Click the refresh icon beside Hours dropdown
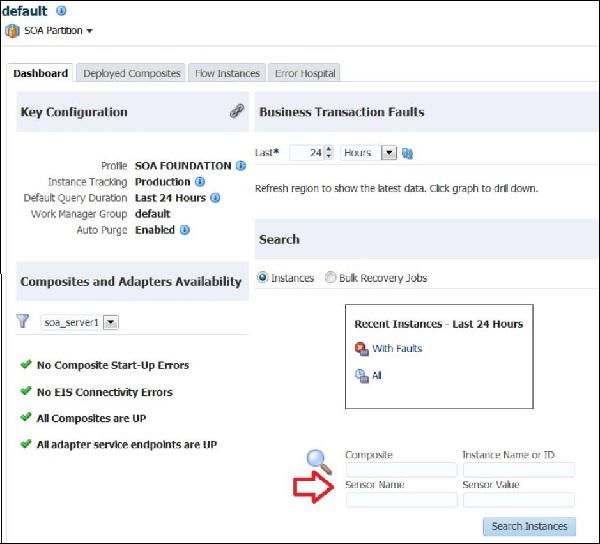Screen dimensions: 600x544 (x=407, y=153)
